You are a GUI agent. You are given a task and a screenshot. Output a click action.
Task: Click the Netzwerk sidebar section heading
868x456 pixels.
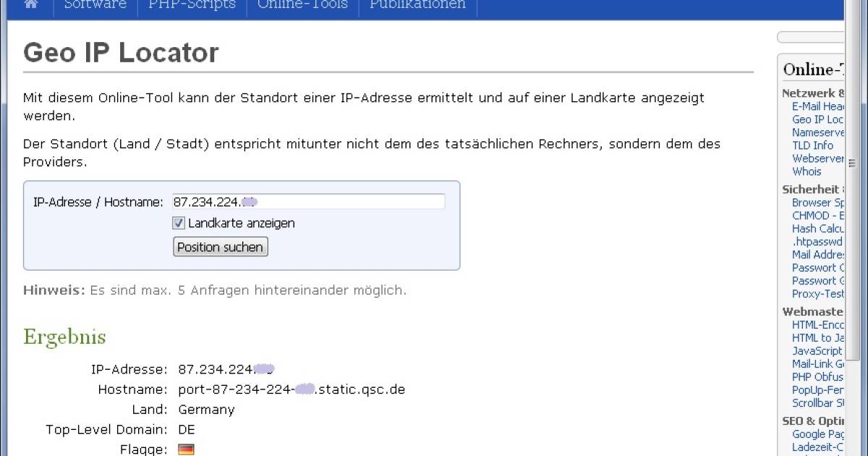pyautogui.click(x=813, y=93)
